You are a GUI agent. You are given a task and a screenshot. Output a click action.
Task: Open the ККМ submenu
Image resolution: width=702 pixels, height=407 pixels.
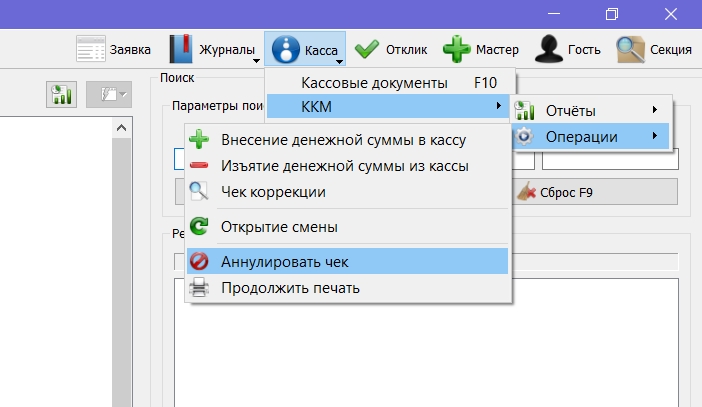388,107
